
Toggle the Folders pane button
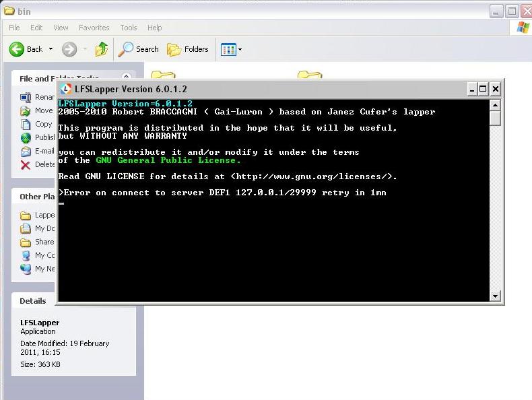coord(188,49)
